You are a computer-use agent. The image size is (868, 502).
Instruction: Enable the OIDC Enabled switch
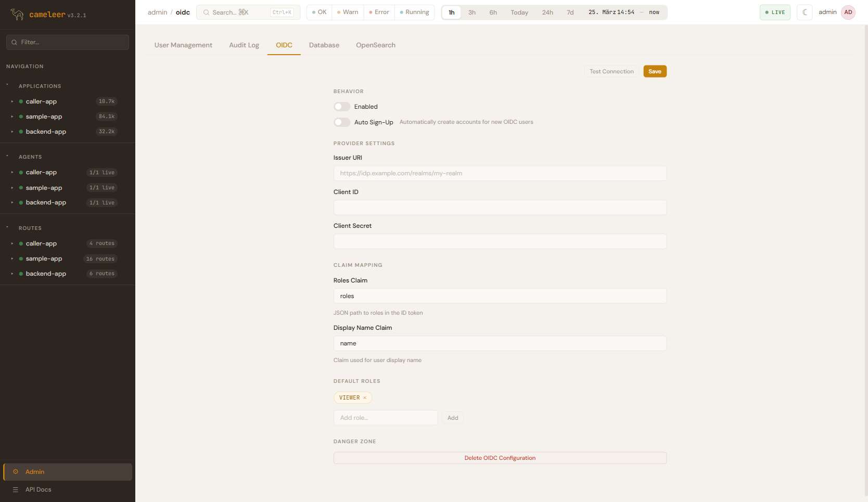click(x=342, y=107)
